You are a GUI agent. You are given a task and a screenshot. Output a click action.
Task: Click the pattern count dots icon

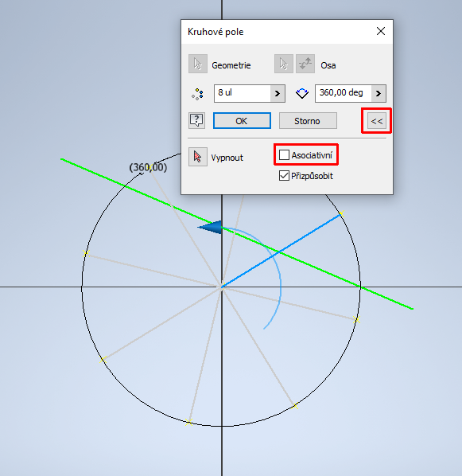[x=197, y=94]
